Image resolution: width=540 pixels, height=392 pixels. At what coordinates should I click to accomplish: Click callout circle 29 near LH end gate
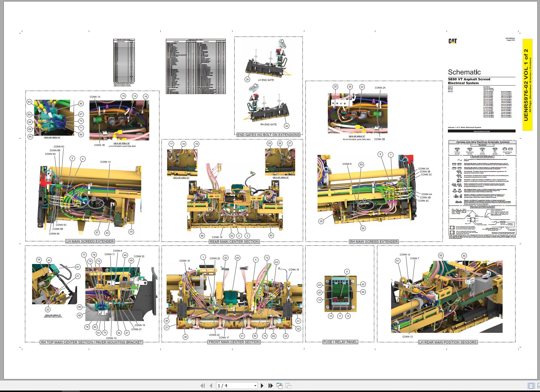(247, 79)
